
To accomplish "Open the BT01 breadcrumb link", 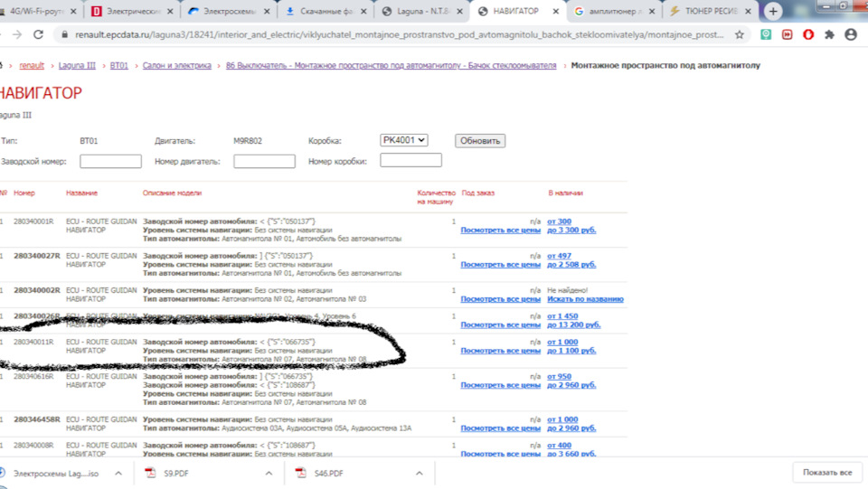I will pyautogui.click(x=119, y=65).
